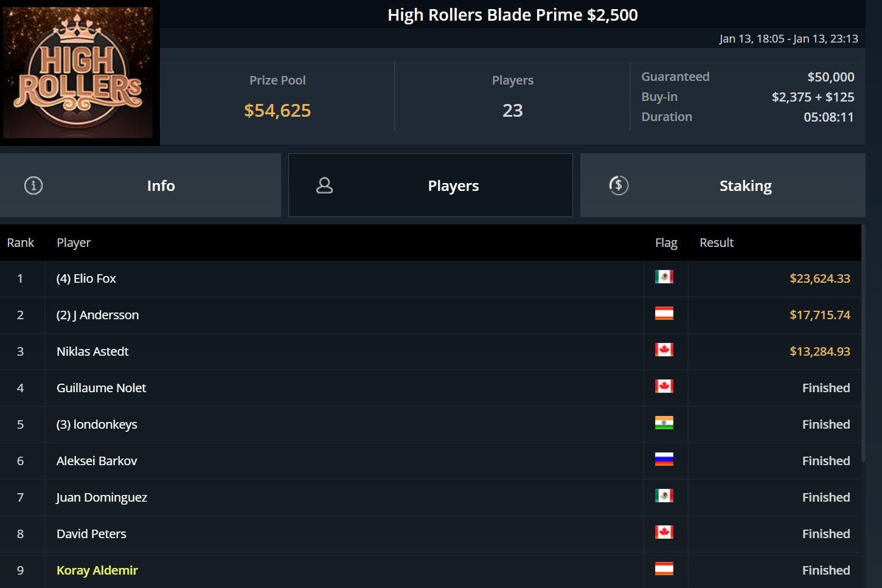The width and height of the screenshot is (882, 588).
Task: Sort by the Player column header
Action: click(74, 243)
